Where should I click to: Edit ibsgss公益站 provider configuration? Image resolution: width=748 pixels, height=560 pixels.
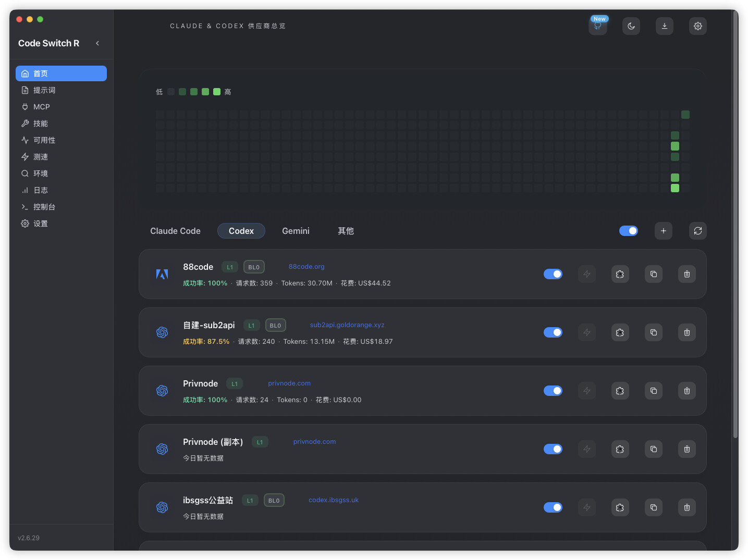click(x=620, y=507)
